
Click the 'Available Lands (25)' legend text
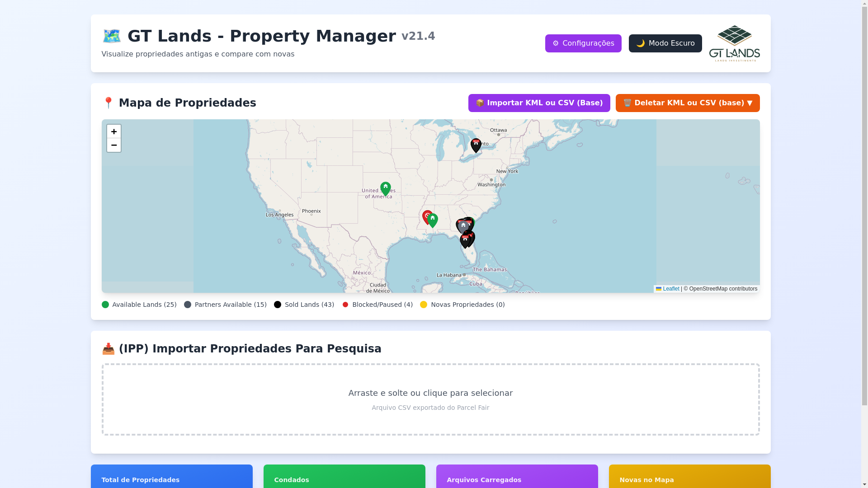(x=144, y=305)
